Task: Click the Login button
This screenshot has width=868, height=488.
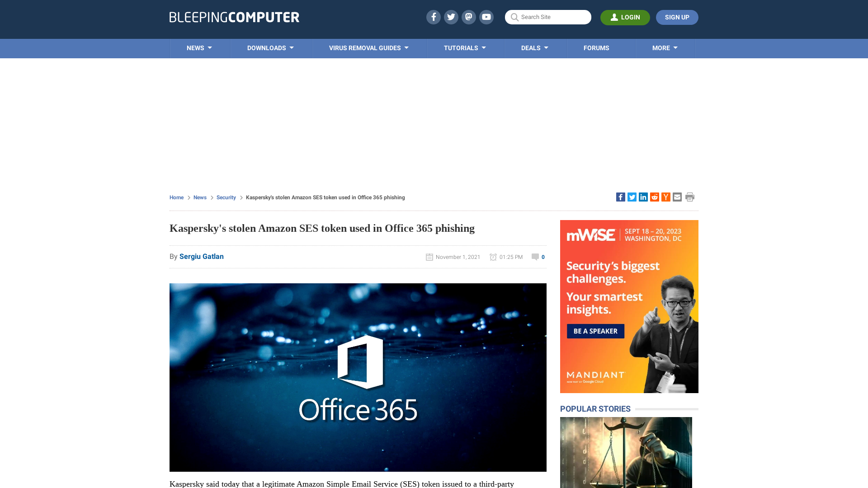Action: [625, 17]
